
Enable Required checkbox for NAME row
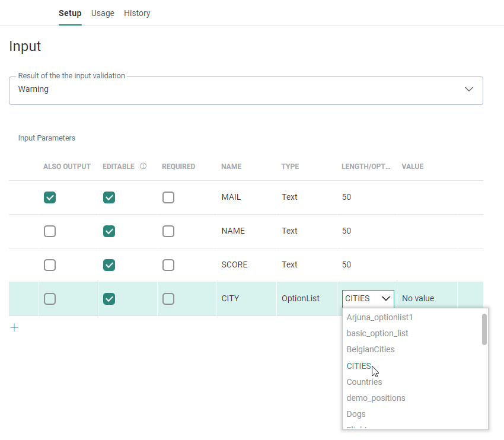click(x=168, y=231)
